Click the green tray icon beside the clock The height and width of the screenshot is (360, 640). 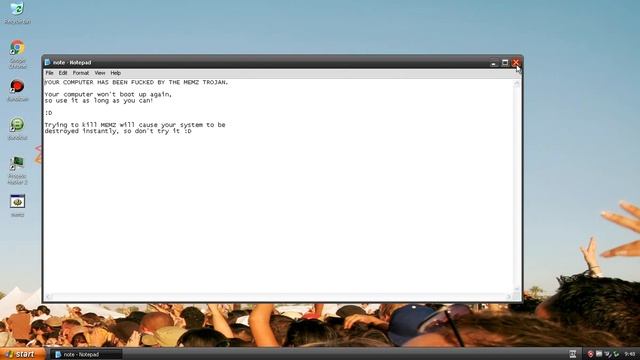click(x=616, y=354)
